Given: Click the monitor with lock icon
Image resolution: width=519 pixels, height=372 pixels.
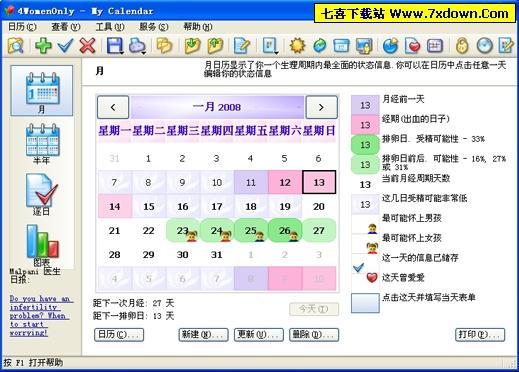Looking at the screenshot, I should click(364, 46).
